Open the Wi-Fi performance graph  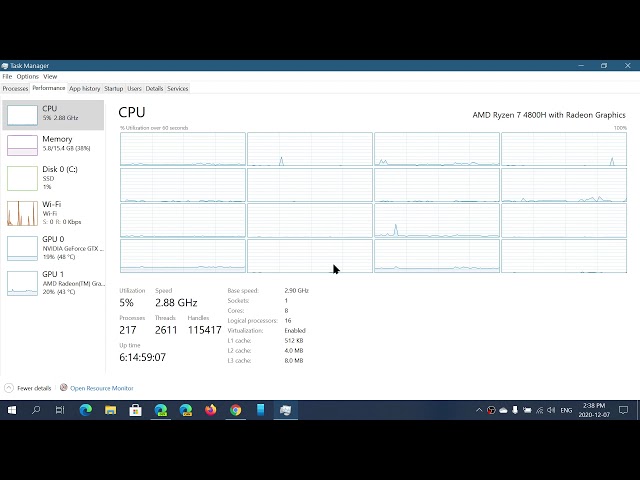[53, 213]
